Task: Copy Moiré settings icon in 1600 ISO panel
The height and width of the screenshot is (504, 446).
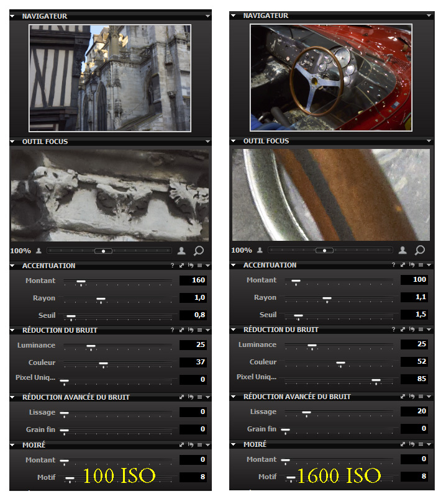Action: pos(403,444)
